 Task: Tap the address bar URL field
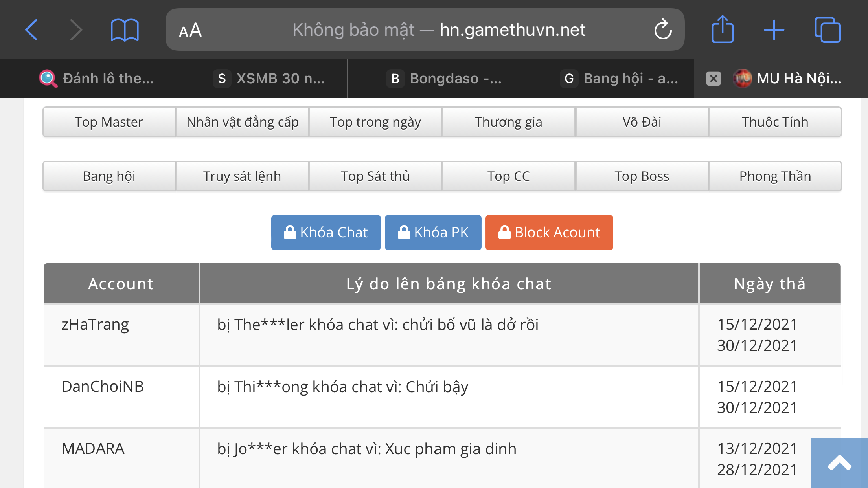click(x=438, y=30)
